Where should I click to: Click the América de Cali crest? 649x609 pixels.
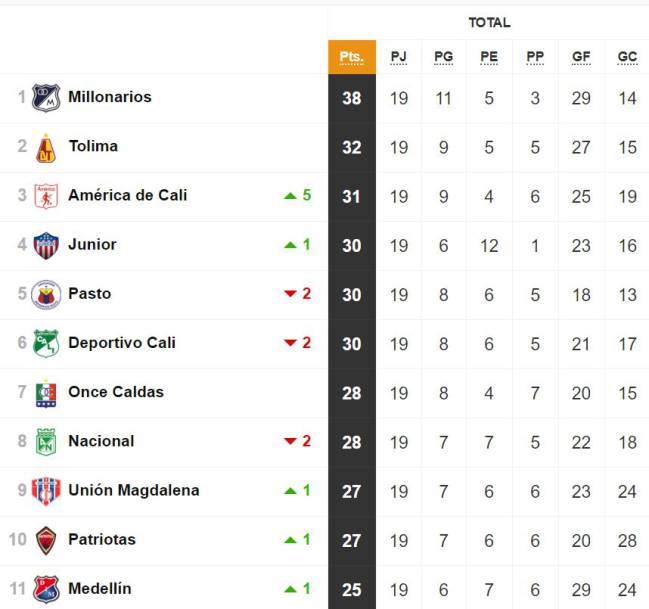(x=46, y=196)
